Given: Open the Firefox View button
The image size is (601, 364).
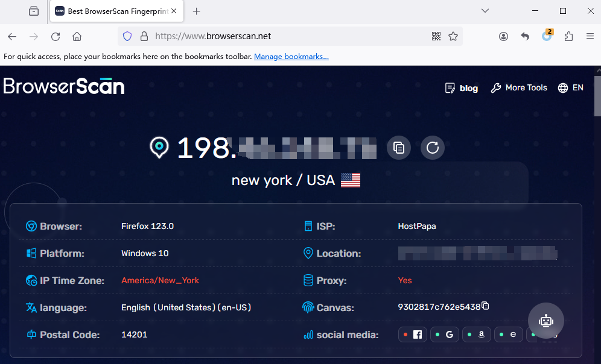Looking at the screenshot, I should coord(34,11).
